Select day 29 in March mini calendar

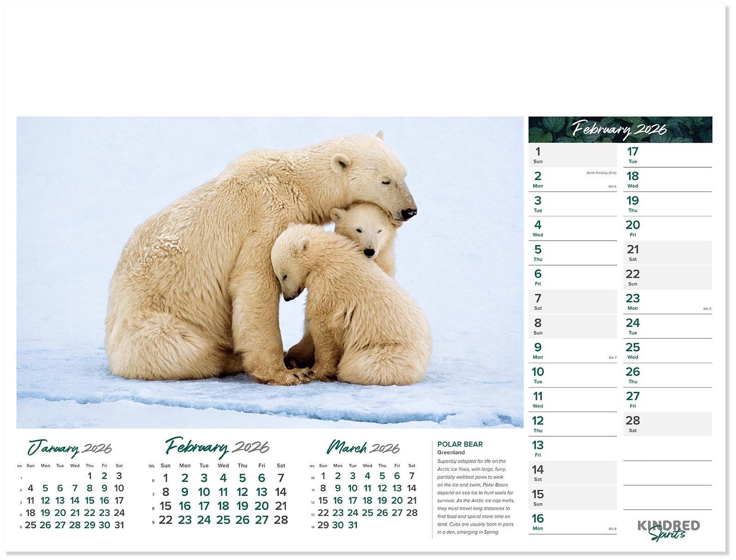[x=323, y=525]
